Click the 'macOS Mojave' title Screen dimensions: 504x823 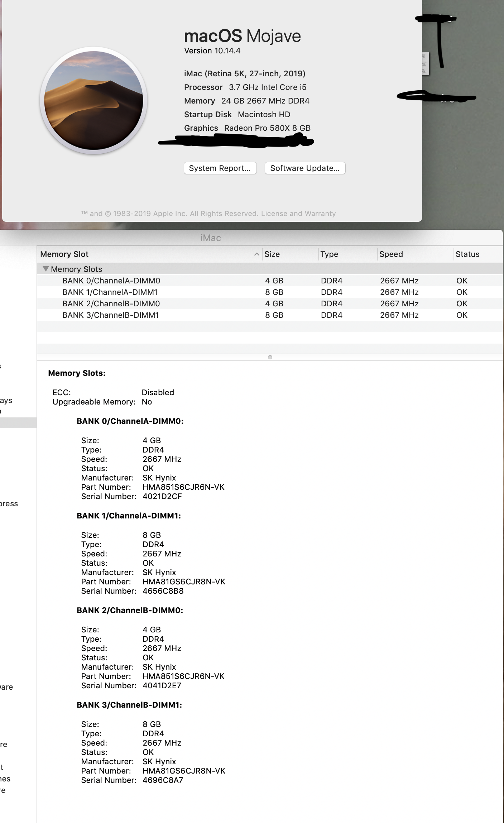pyautogui.click(x=243, y=36)
